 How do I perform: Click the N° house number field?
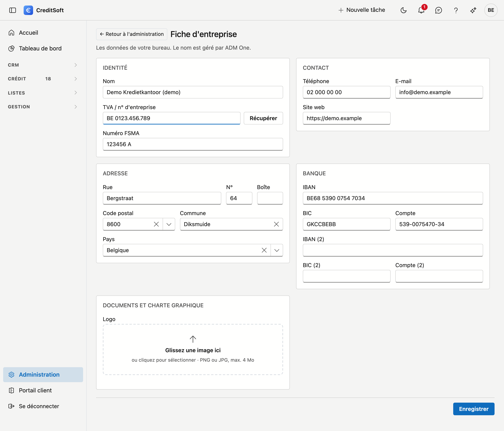click(x=239, y=198)
